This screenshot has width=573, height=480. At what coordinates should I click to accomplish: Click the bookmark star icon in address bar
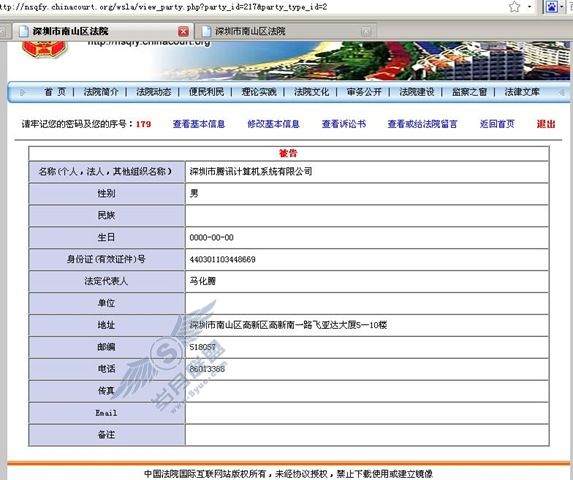click(x=514, y=6)
